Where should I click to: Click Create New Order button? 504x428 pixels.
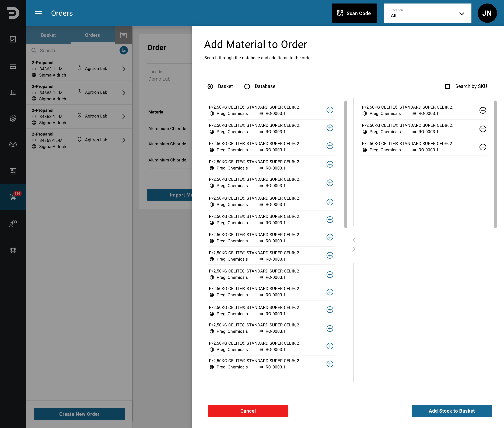point(79,414)
